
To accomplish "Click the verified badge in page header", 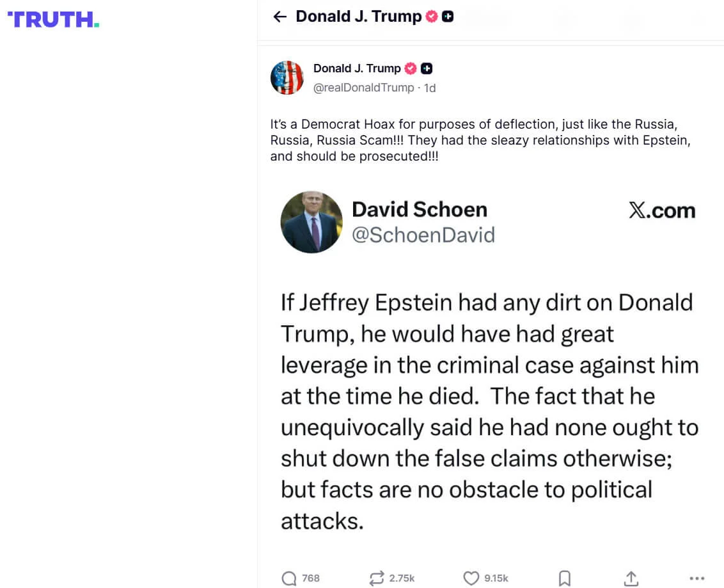I will 432,17.
